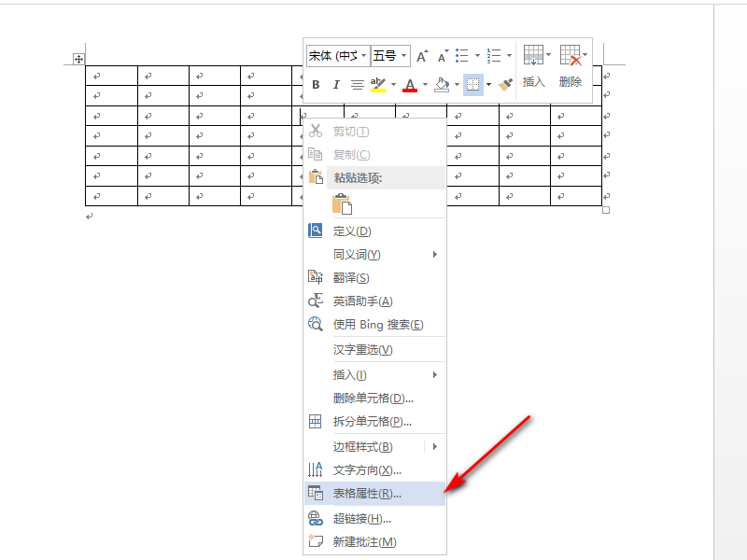Open highlight color dropdown arrow

coord(393,85)
